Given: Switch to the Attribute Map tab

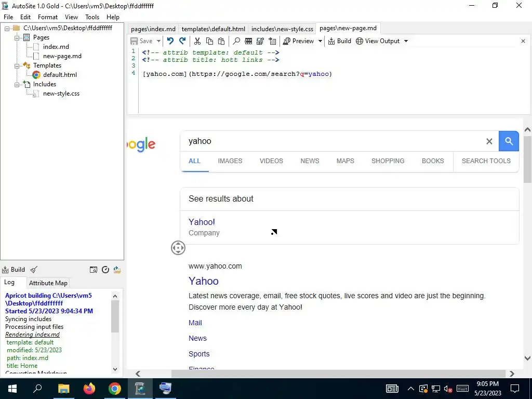Looking at the screenshot, I should pos(48,283).
